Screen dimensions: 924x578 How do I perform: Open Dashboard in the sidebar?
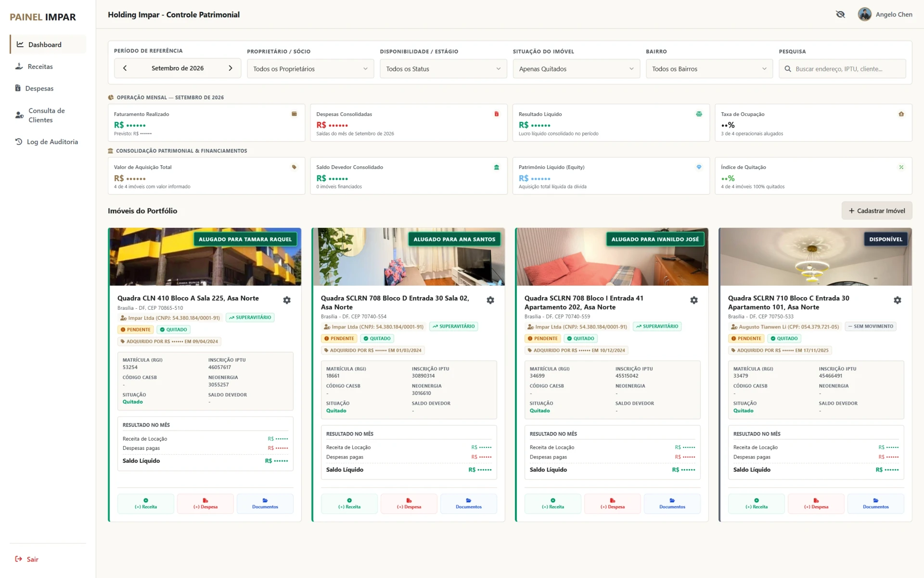pos(48,44)
